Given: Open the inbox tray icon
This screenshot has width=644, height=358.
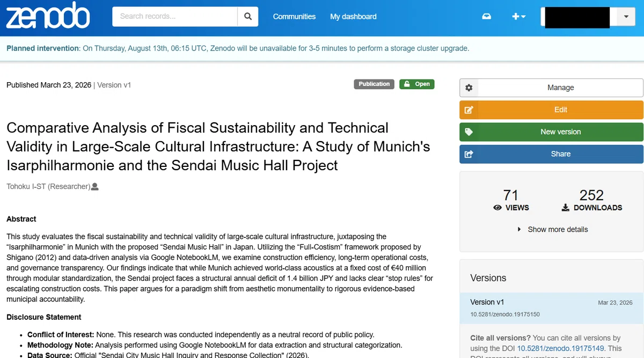Looking at the screenshot, I should pyautogui.click(x=486, y=17).
